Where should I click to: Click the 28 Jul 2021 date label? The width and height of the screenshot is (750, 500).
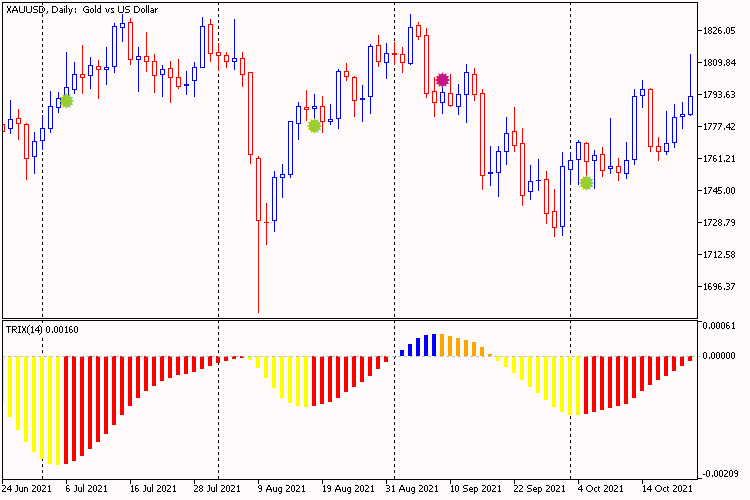[x=217, y=489]
